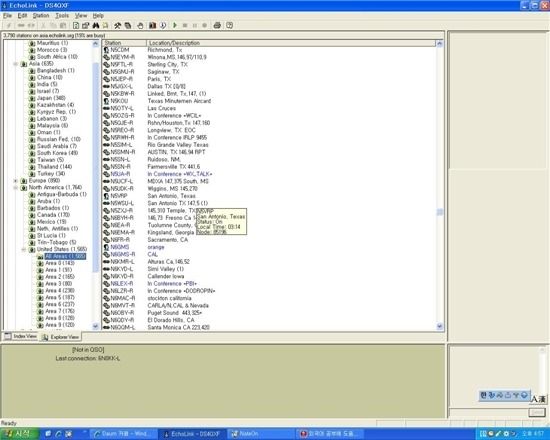The width and height of the screenshot is (550, 440).
Task: Click station list scroll up arrow
Action: click(x=440, y=44)
